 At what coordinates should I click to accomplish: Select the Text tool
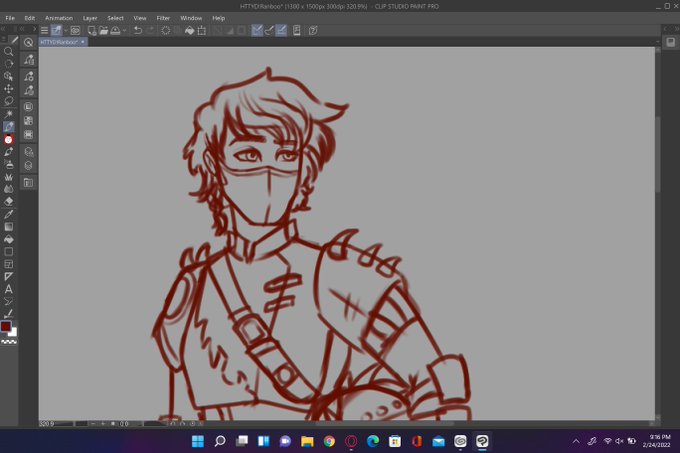(8, 289)
